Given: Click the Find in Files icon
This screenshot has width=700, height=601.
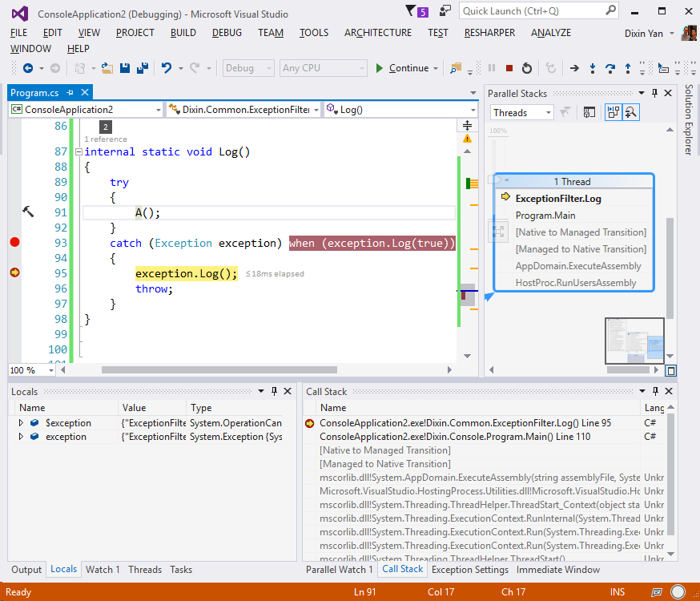Looking at the screenshot, I should pyautogui.click(x=456, y=68).
